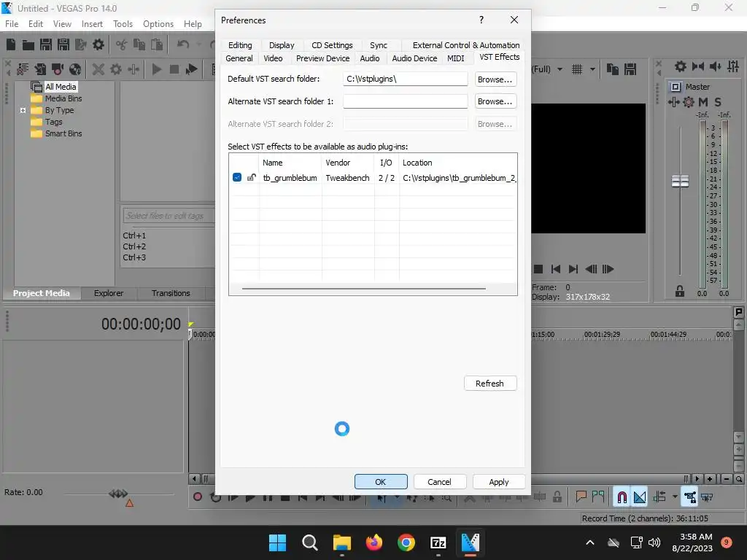
Task: Click Remove unused media icon in Project Media
Action: coord(23,69)
